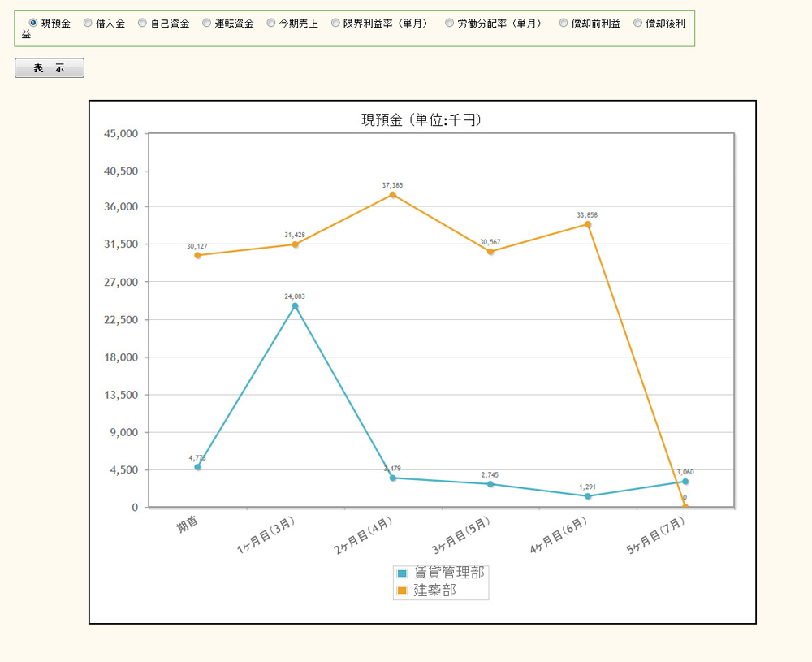Click the orange 建築部 legend swatch
812x662 pixels.
402,591
